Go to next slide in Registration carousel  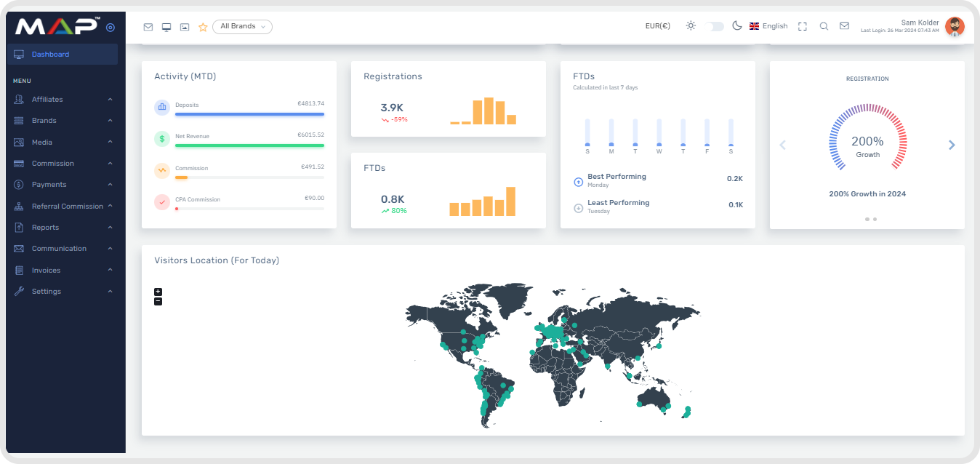tap(952, 145)
